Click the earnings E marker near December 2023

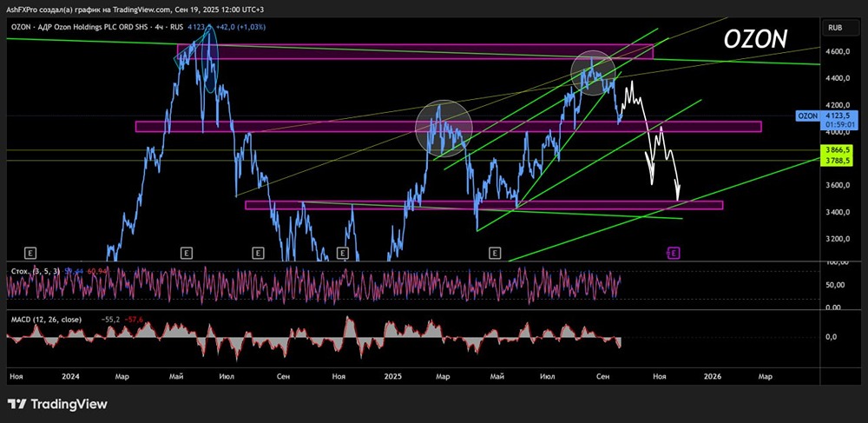(30, 253)
